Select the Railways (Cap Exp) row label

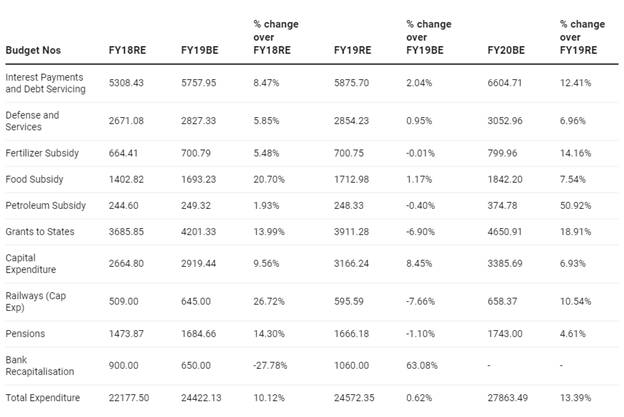coord(35,302)
